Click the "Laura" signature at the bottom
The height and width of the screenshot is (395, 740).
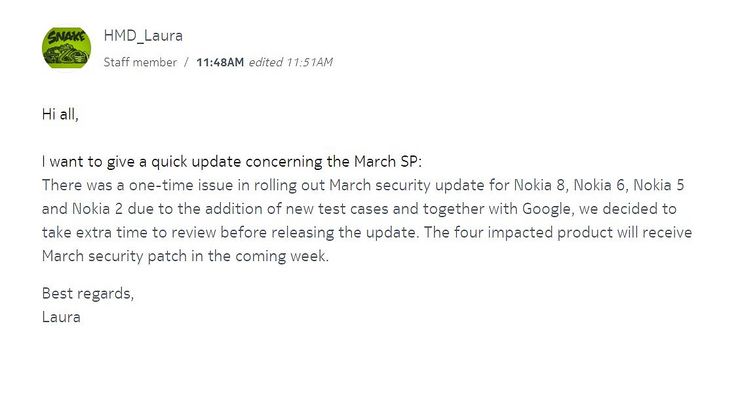[61, 317]
